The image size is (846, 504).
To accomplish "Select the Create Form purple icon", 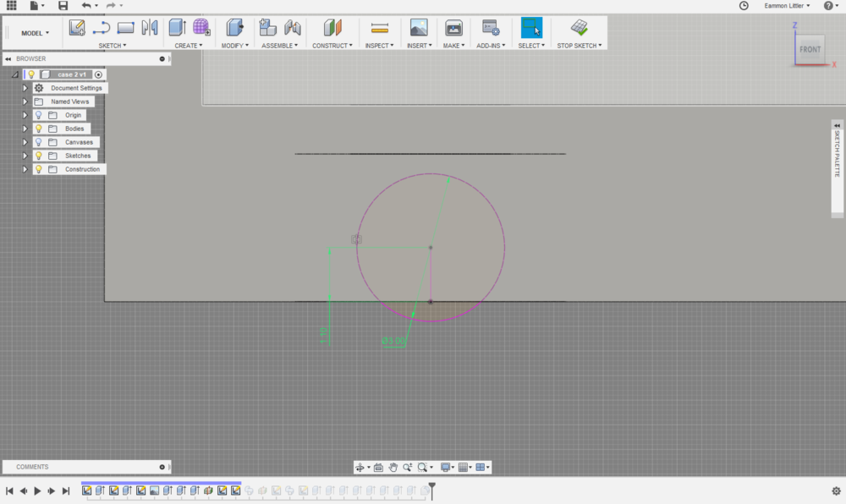I will pyautogui.click(x=201, y=28).
